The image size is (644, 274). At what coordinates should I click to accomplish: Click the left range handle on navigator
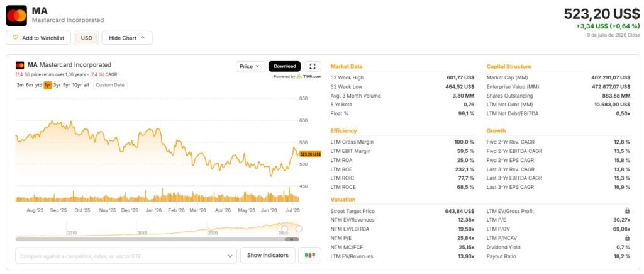(285, 229)
